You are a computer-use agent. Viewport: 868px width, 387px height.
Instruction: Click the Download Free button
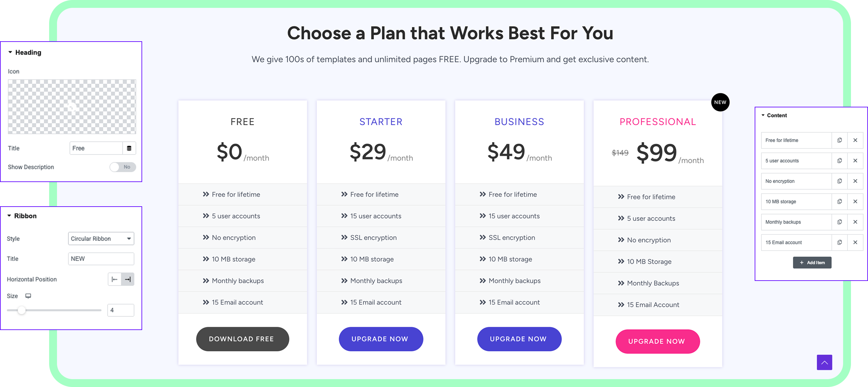(x=242, y=339)
